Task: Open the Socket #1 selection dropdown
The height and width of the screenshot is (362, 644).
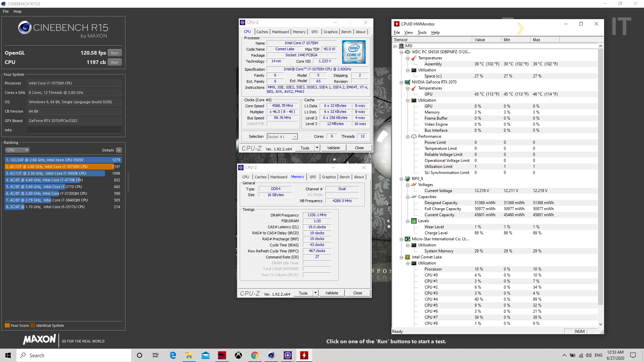Action: pyautogui.click(x=282, y=137)
